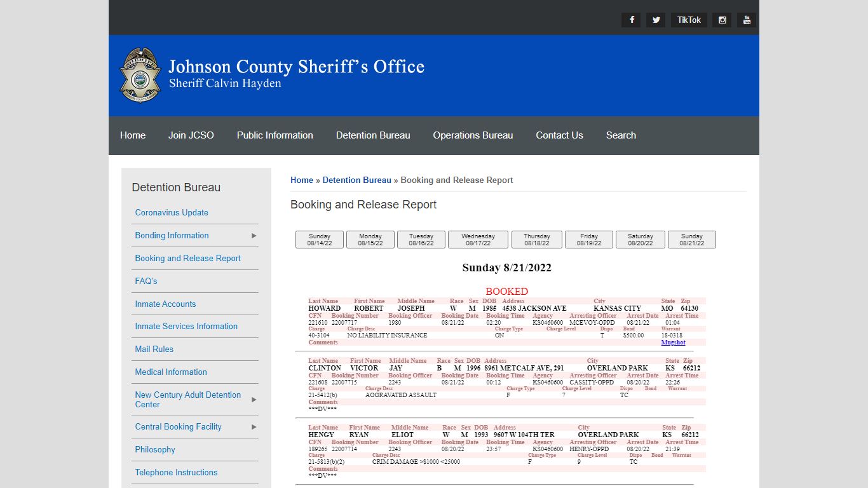This screenshot has width=868, height=488.
Task: View Robert Howard's Mugshot link
Action: click(x=673, y=342)
